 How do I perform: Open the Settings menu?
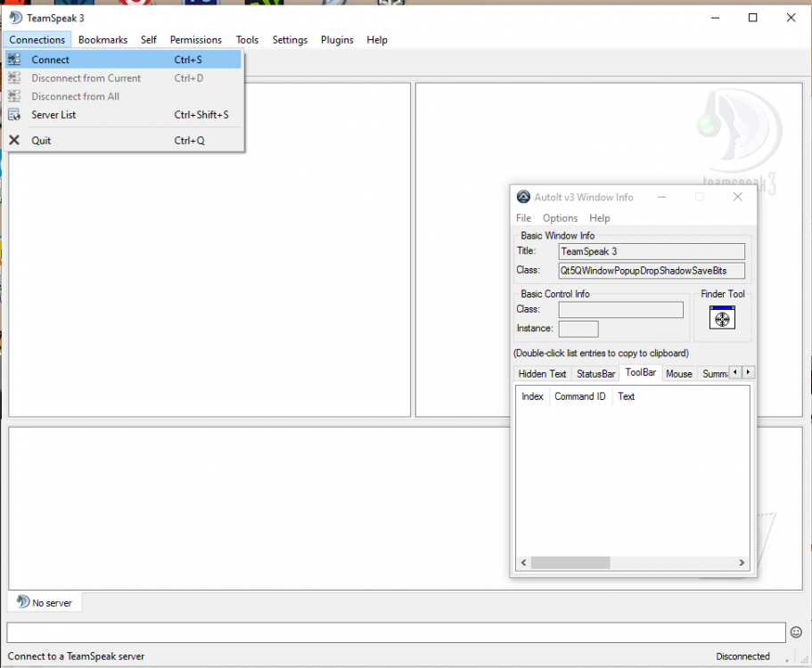290,40
